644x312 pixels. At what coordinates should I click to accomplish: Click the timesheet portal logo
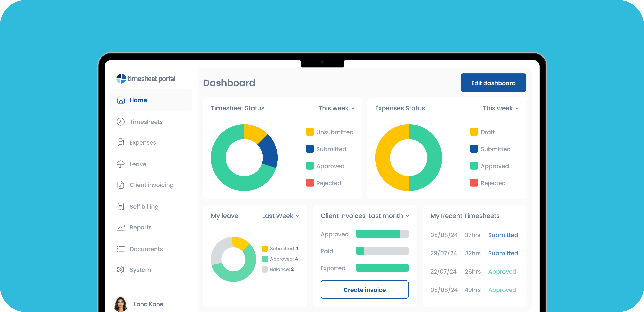(x=146, y=79)
